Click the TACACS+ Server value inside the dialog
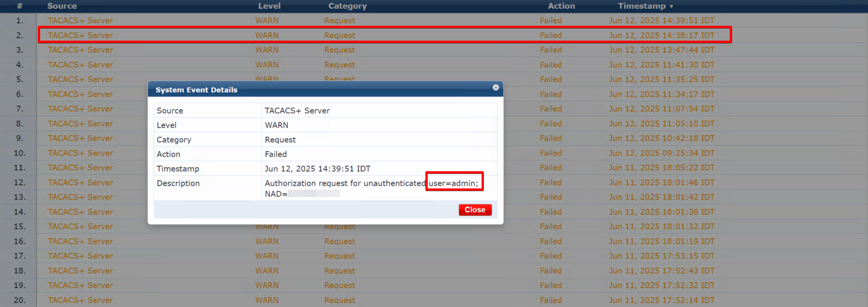Screen dimensions: 868x307 (x=297, y=111)
